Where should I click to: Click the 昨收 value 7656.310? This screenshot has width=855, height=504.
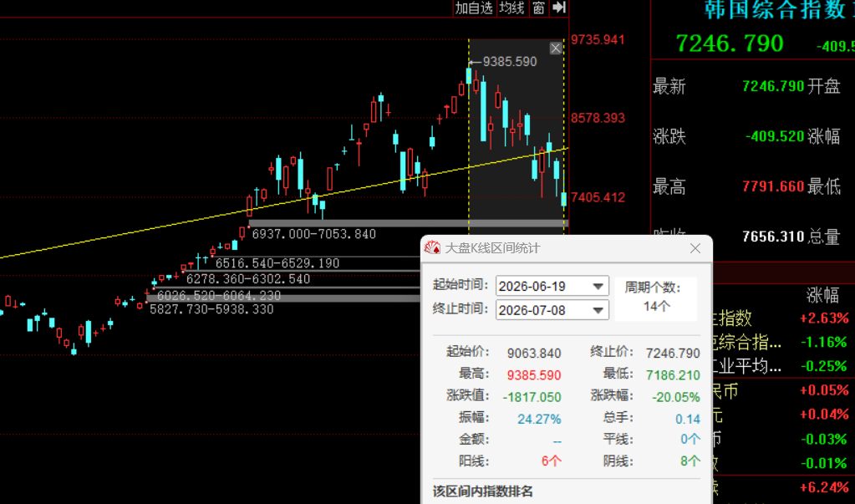click(x=773, y=237)
